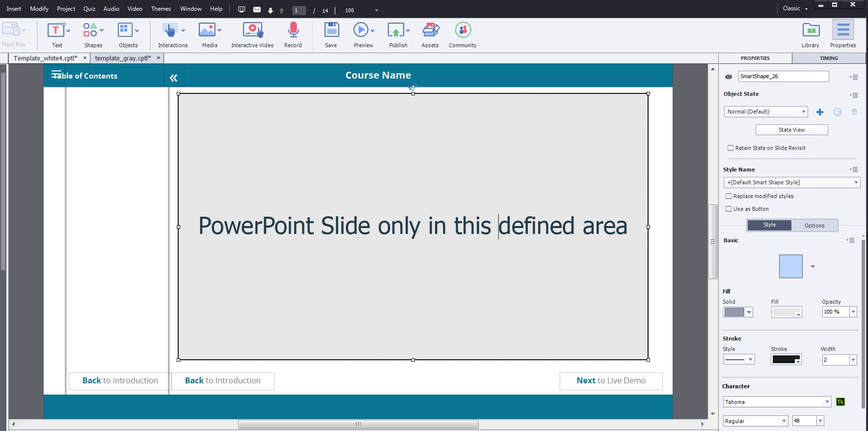Add a new object state with plus icon
Image resolution: width=868 pixels, height=431 pixels.
tap(820, 112)
